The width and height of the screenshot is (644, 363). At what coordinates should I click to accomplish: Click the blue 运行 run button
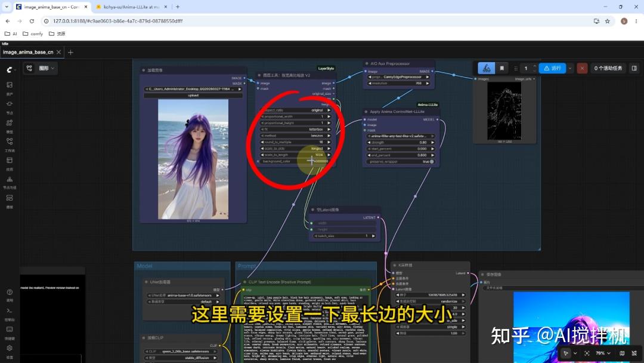(x=552, y=68)
